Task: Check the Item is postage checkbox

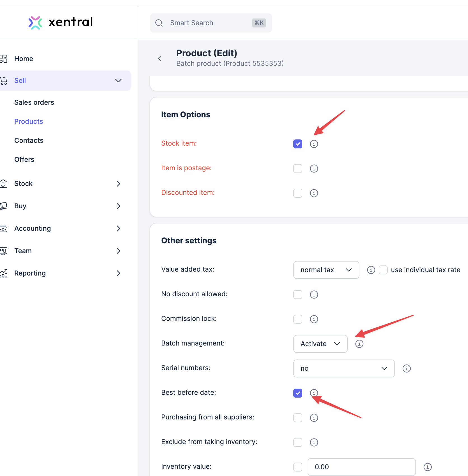Action: 298,169
